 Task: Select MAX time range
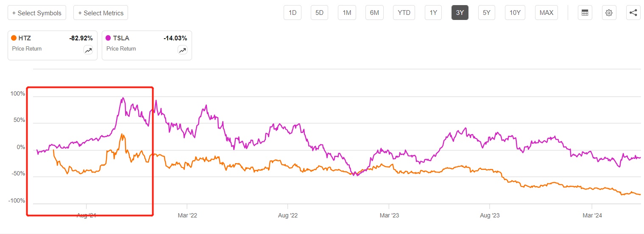(546, 13)
